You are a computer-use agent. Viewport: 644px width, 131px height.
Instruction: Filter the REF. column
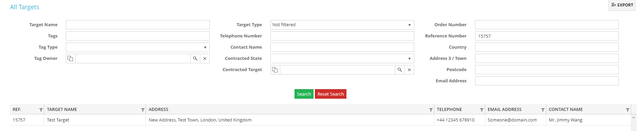tap(41, 110)
